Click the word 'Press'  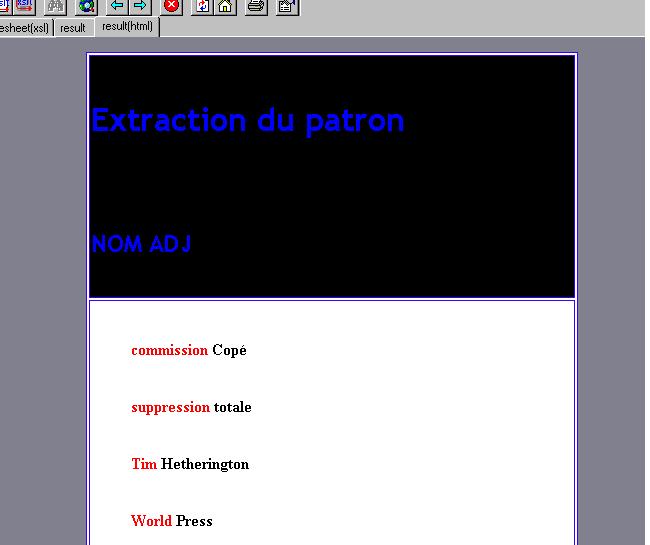194,521
